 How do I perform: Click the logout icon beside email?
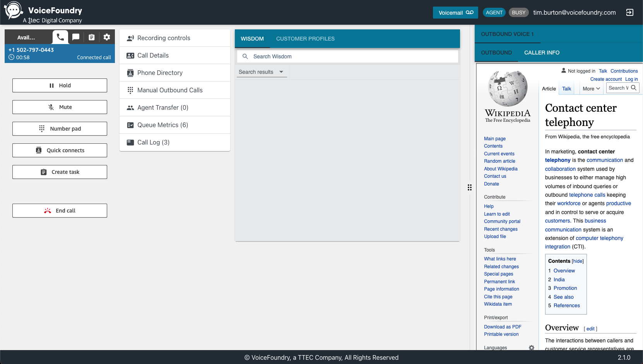pos(630,12)
